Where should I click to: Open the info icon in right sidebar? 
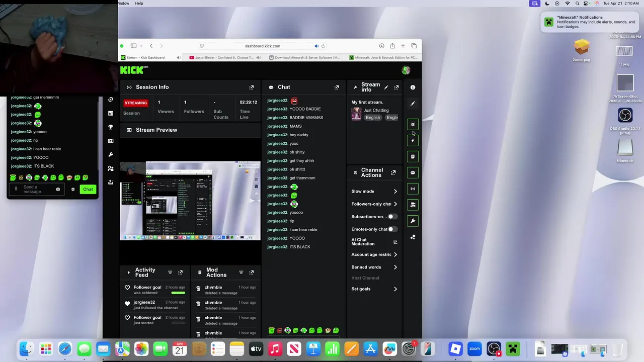pos(413,87)
